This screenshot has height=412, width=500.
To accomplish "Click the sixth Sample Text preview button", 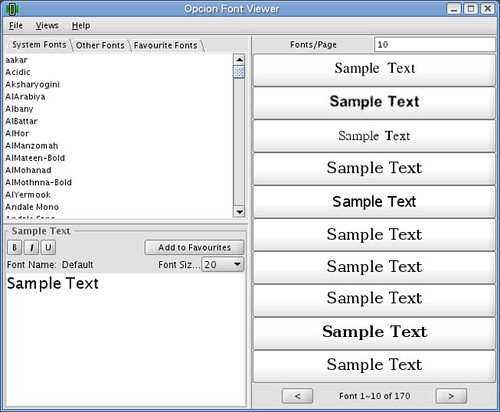I will tap(374, 235).
